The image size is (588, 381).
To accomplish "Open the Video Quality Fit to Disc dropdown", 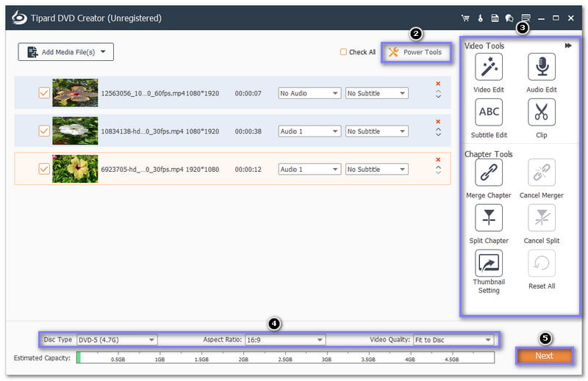I will pyautogui.click(x=453, y=340).
